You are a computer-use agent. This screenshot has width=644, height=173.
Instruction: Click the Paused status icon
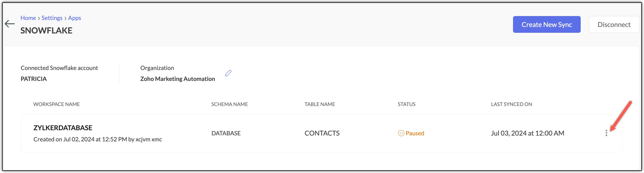click(x=401, y=133)
